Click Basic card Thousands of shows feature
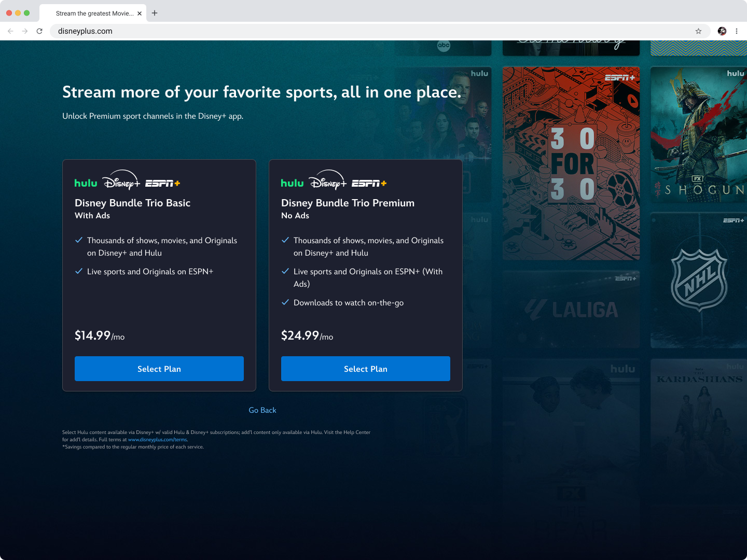Screen dimensions: 747x560 tap(162, 247)
